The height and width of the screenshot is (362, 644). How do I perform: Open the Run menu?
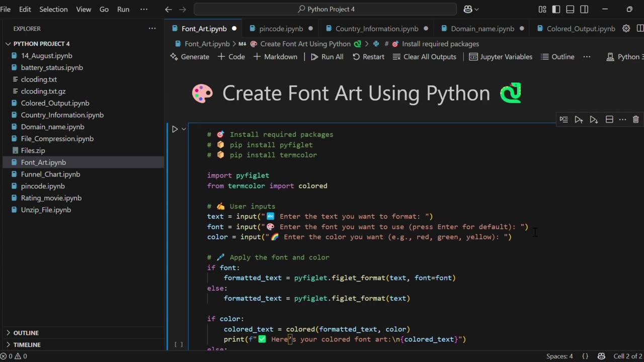pyautogui.click(x=123, y=9)
